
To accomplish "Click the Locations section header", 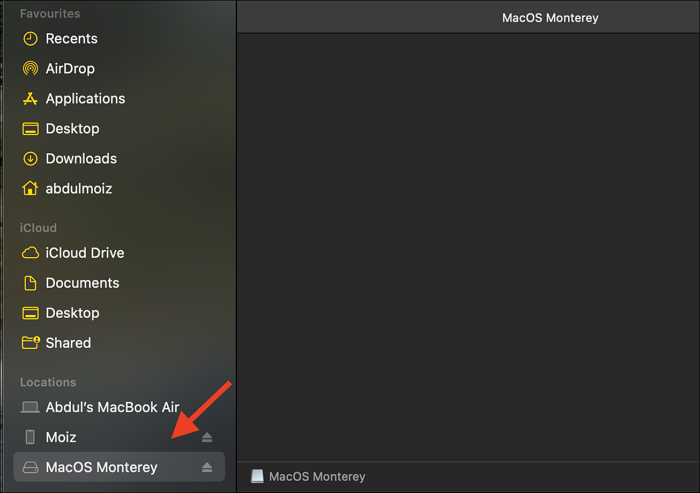I will [x=48, y=382].
